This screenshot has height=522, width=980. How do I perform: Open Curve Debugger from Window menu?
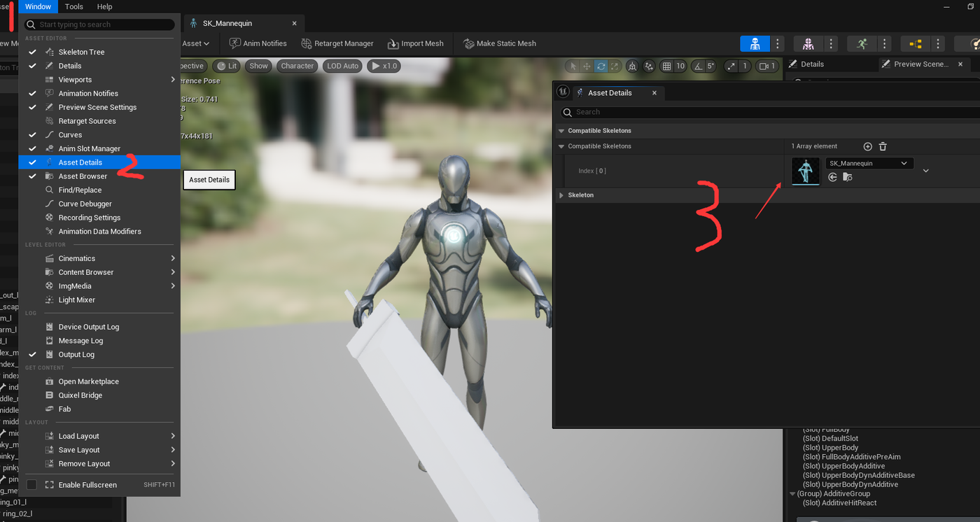99,204
